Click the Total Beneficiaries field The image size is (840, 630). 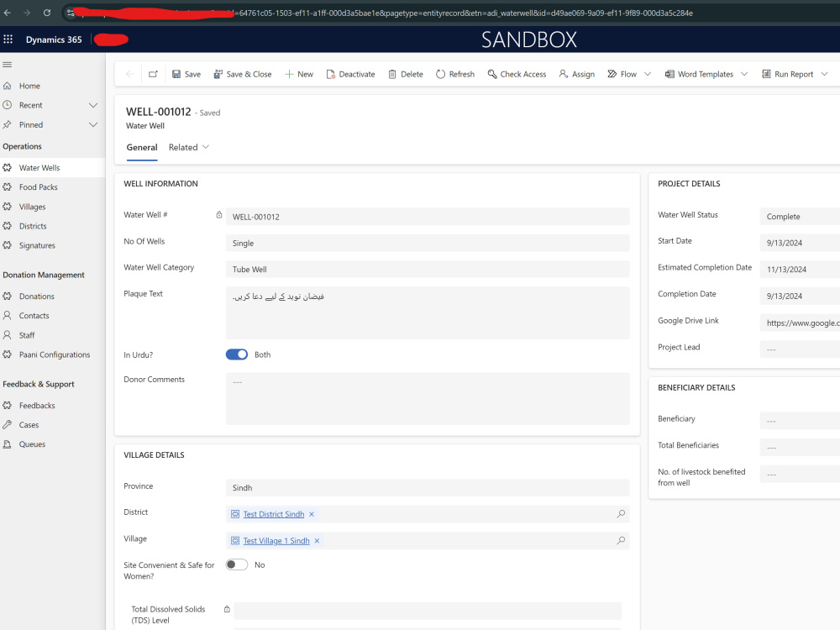coord(800,448)
